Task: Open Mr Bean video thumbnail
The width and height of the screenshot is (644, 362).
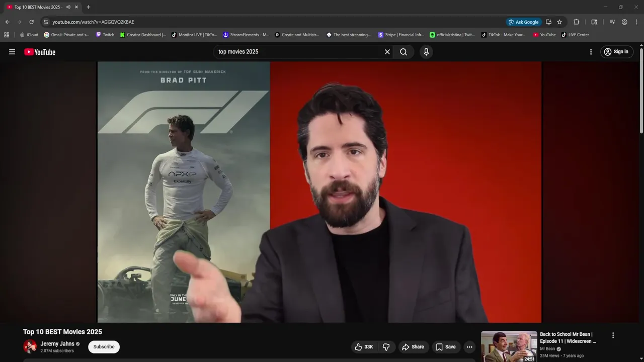Action: tap(509, 346)
